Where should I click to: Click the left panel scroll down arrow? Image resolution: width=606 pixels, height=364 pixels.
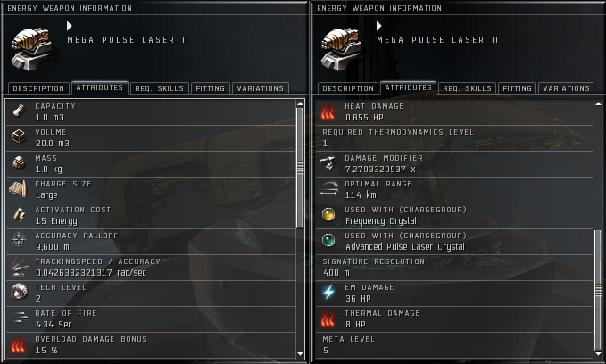click(300, 354)
